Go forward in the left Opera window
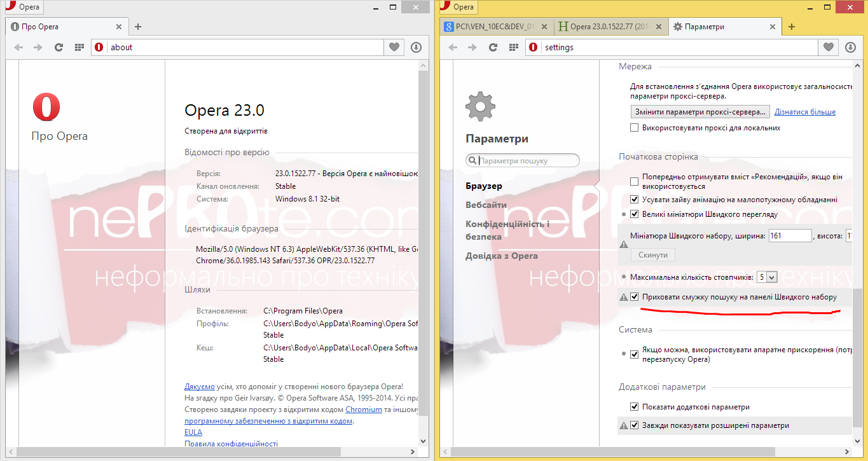The image size is (868, 461). click(x=38, y=47)
